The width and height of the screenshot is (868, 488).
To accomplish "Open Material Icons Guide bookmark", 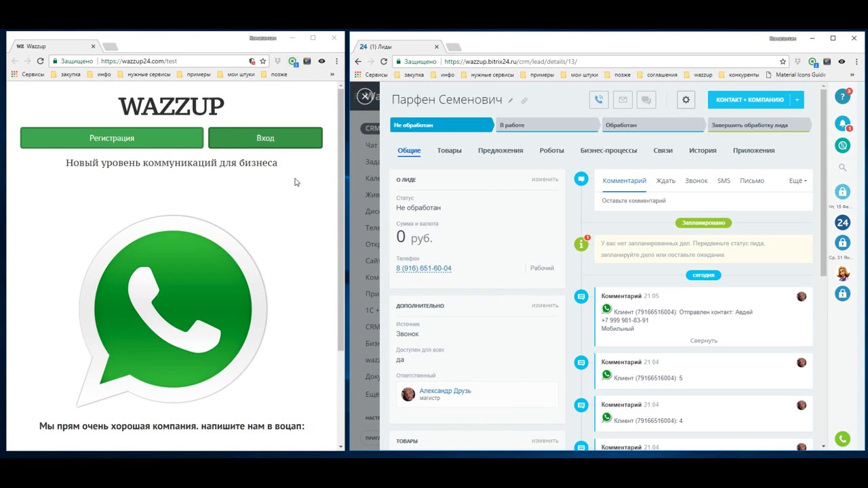I will click(x=795, y=75).
